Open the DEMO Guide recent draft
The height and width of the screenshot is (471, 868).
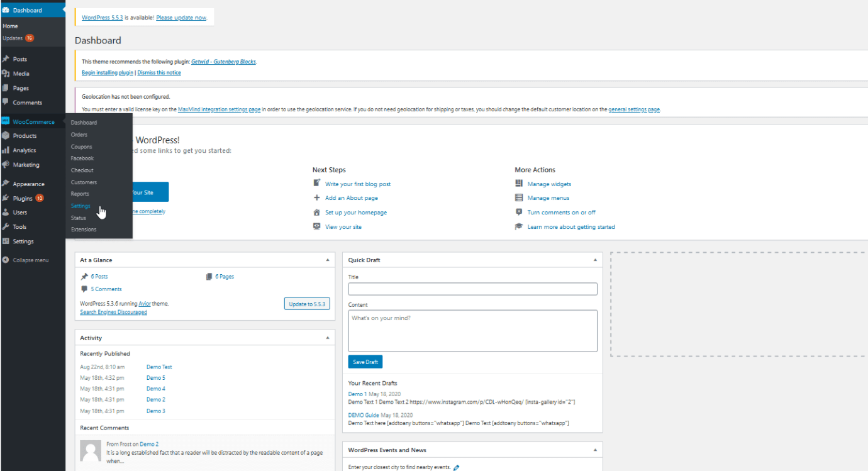[x=364, y=415]
